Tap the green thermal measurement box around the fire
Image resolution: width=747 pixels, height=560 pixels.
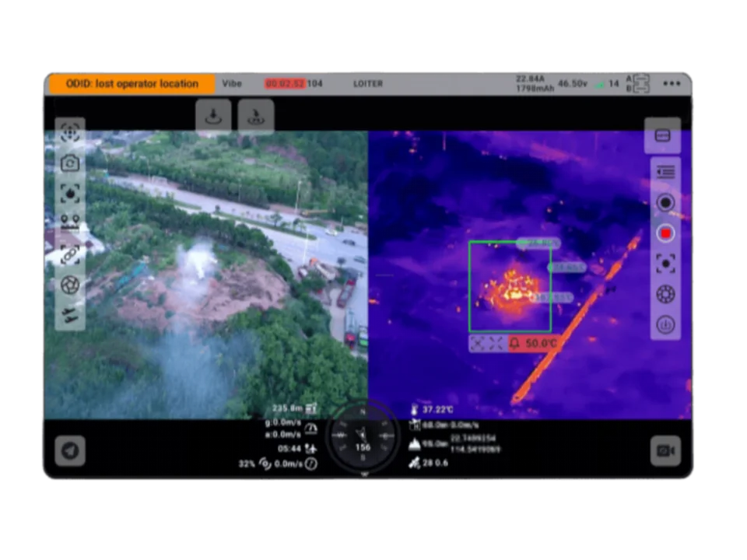click(510, 287)
